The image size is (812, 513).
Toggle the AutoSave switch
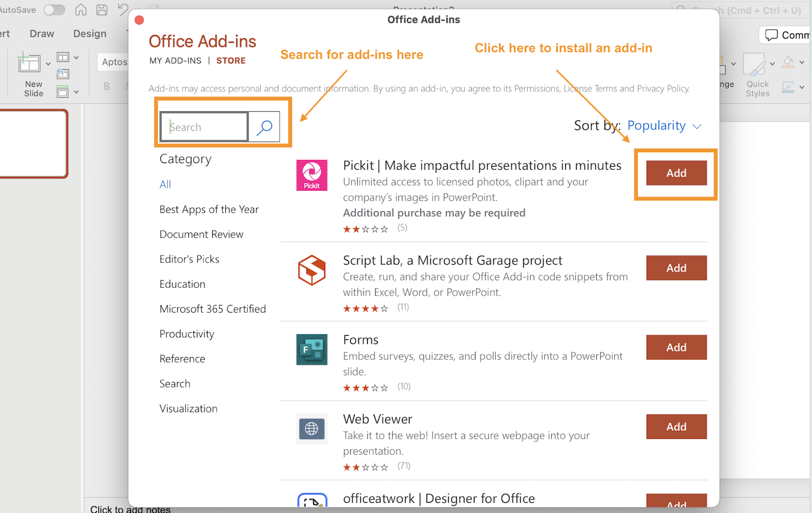[x=54, y=10]
